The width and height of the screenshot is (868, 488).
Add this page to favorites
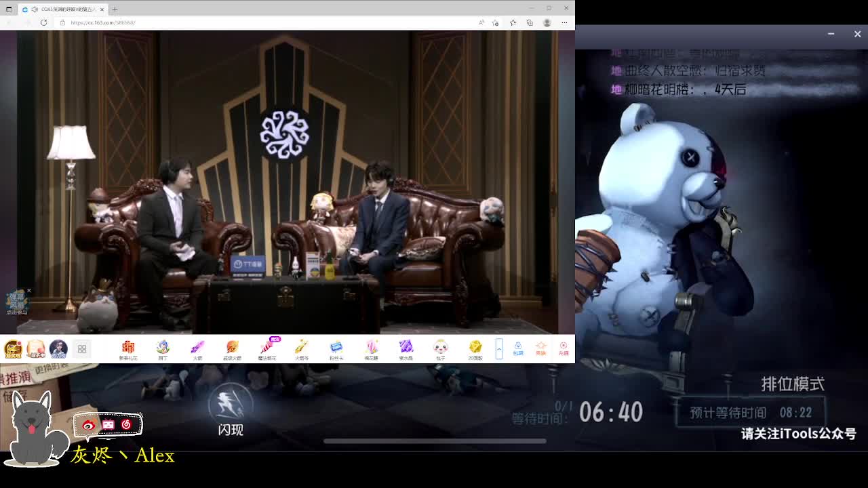point(496,22)
